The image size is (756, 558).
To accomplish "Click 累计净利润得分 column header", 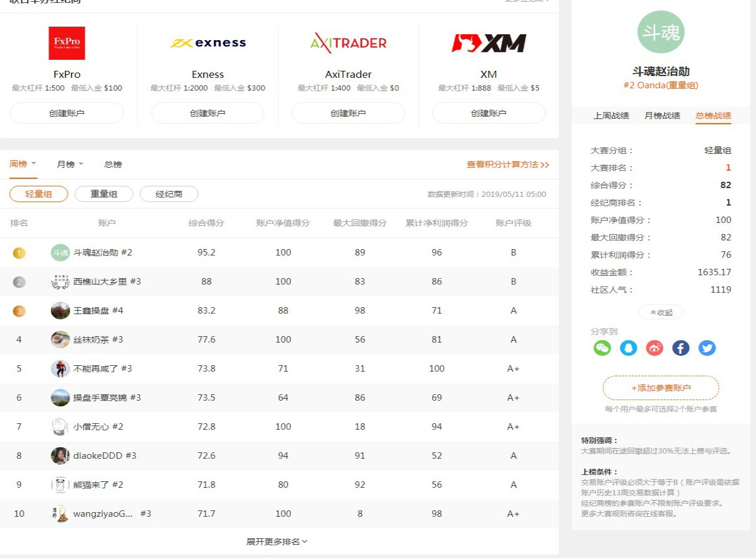I will tap(436, 223).
